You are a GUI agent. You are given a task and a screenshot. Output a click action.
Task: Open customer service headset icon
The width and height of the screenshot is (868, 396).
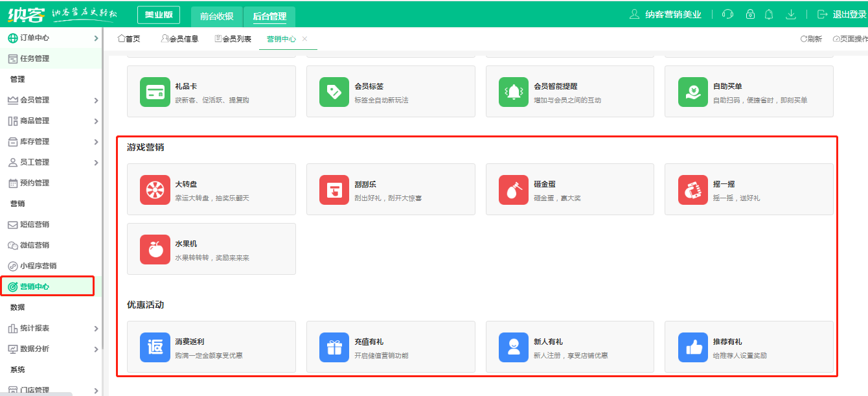(727, 14)
